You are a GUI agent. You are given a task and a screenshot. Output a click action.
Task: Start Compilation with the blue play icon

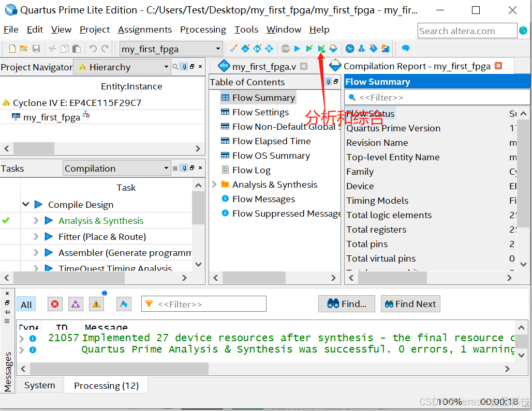297,49
